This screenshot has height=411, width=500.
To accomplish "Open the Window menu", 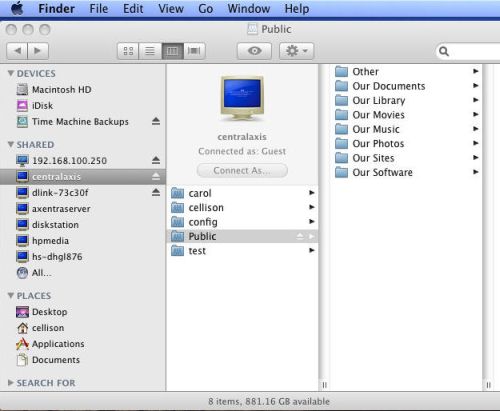I will click(x=249, y=9).
